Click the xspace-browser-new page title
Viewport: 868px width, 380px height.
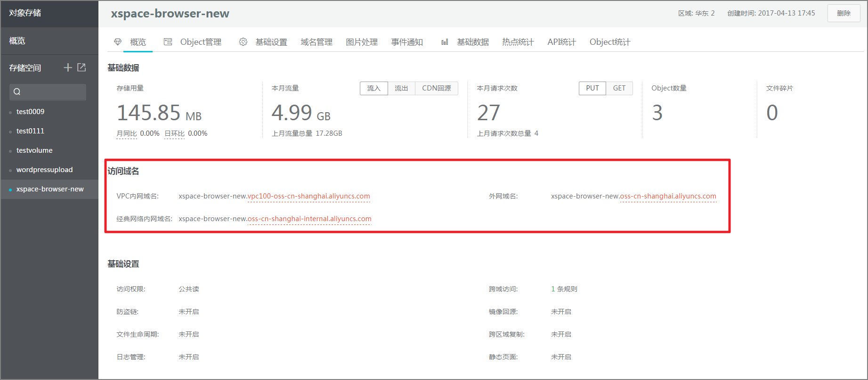[x=170, y=13]
